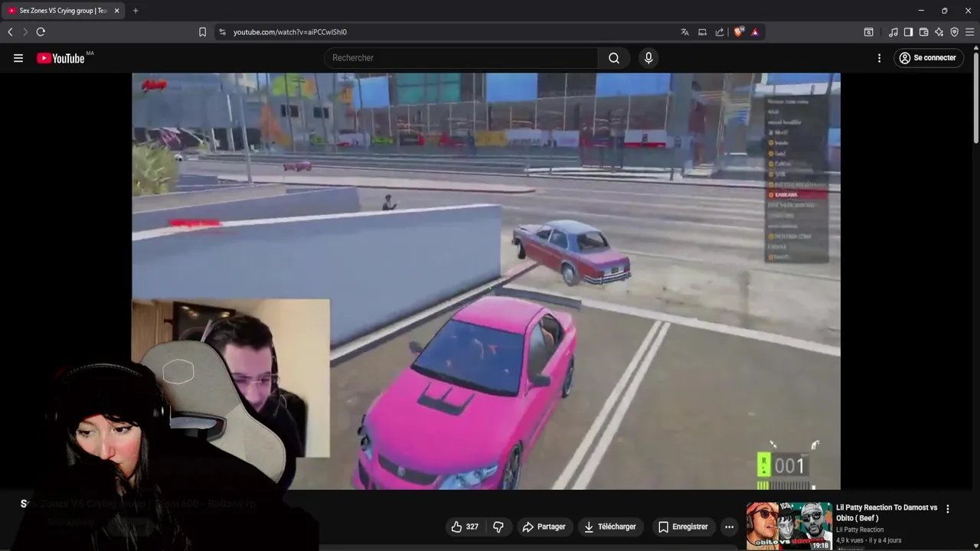Screen dimensions: 980x551
Task: Toggle the browser sidebar panel
Action: pos(908,32)
